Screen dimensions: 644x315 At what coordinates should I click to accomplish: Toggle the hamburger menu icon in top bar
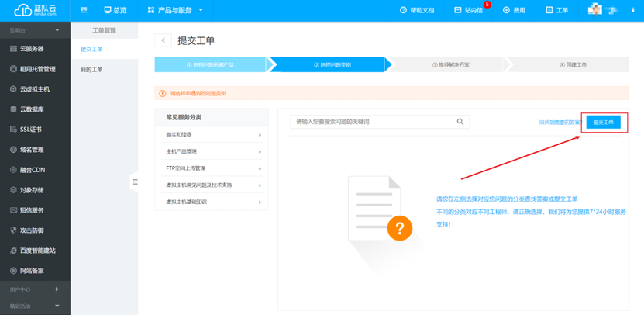click(x=84, y=10)
